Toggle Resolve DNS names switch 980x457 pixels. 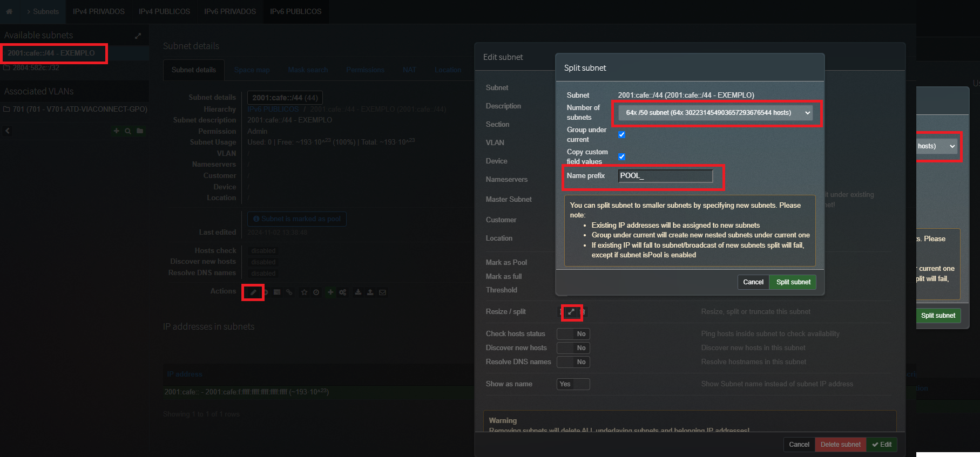click(x=573, y=362)
